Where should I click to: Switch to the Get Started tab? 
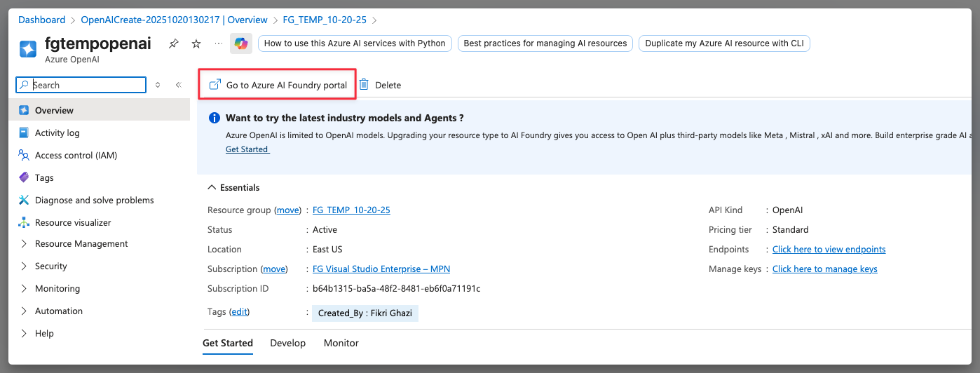click(x=228, y=343)
